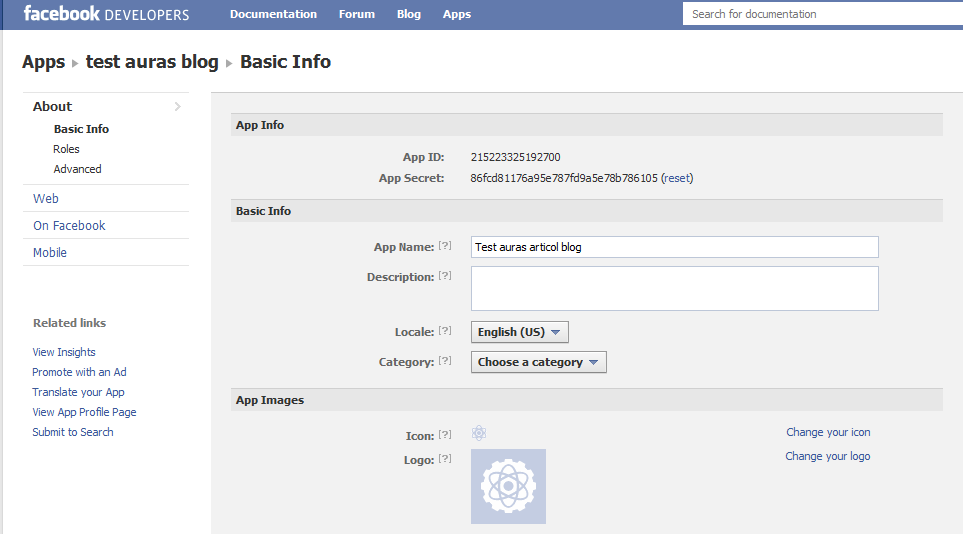Switch to the Web section
The width and height of the screenshot is (963, 534).
pos(46,198)
